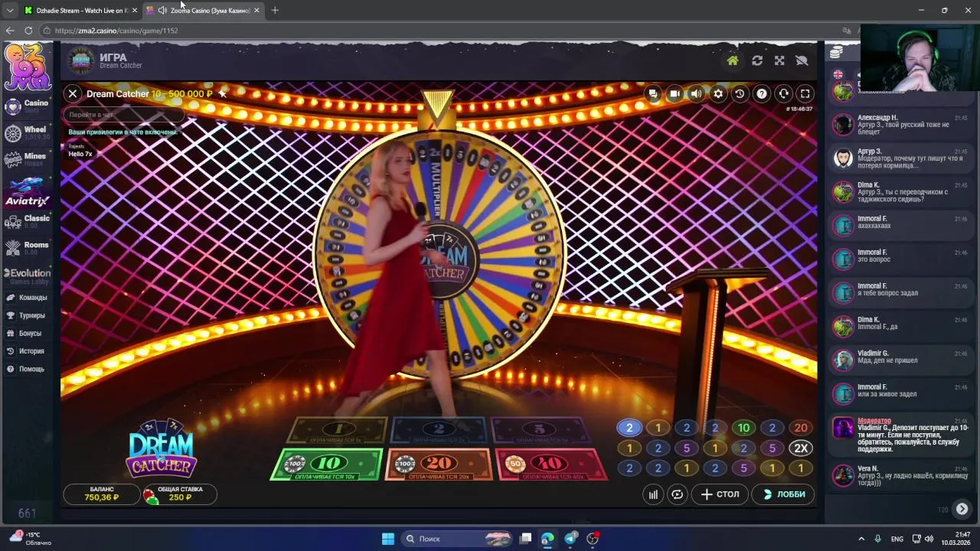
Task: Click the chat input field 'Перейти в чат'
Action: [x=122, y=115]
